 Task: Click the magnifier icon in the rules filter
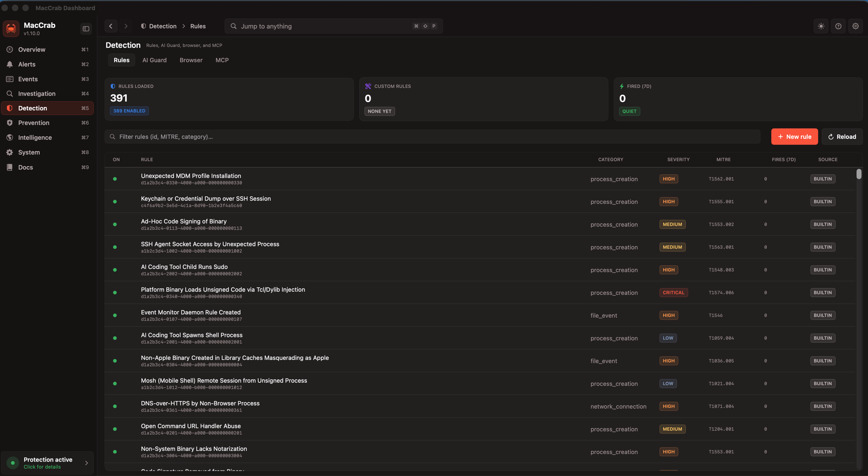click(x=112, y=137)
